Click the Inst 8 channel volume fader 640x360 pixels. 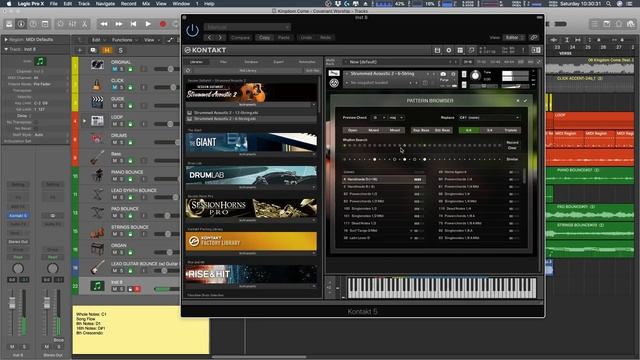click(12, 302)
